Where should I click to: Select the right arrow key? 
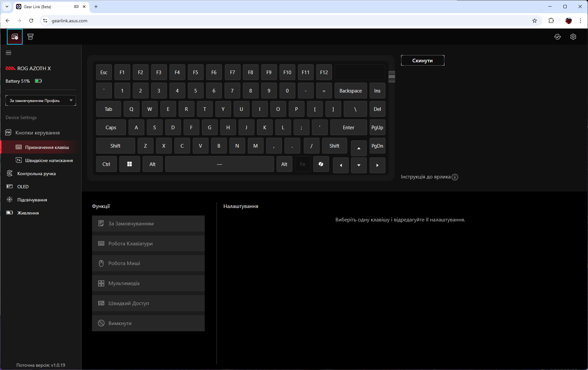pos(377,165)
